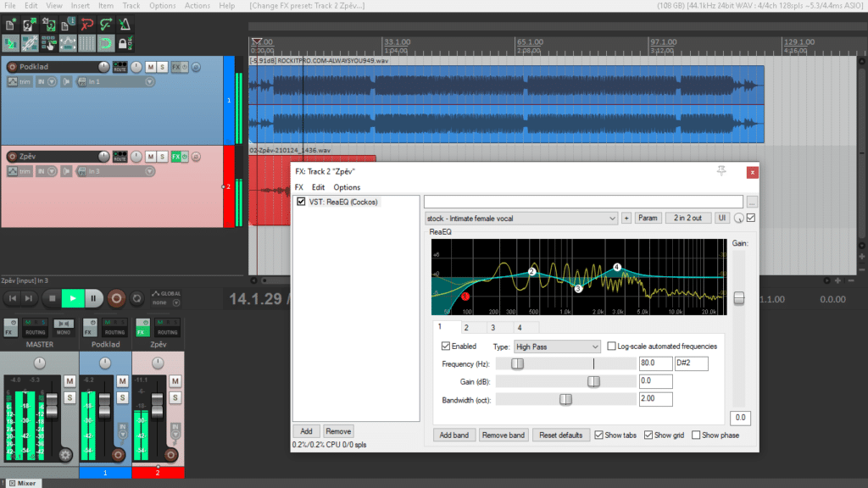The height and width of the screenshot is (488, 868).
Task: Click the toggle repeat icon in transport
Action: coord(136,299)
